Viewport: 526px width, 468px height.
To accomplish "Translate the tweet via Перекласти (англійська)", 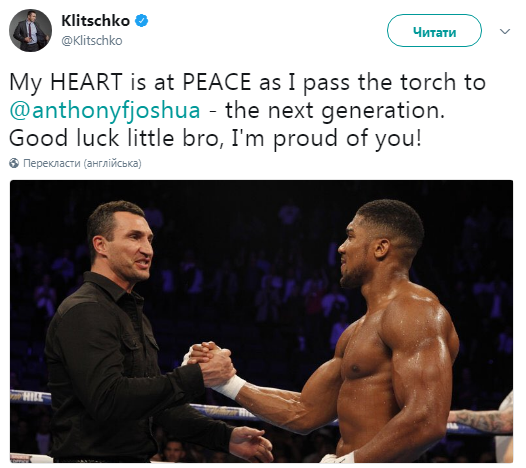I will 82,163.
